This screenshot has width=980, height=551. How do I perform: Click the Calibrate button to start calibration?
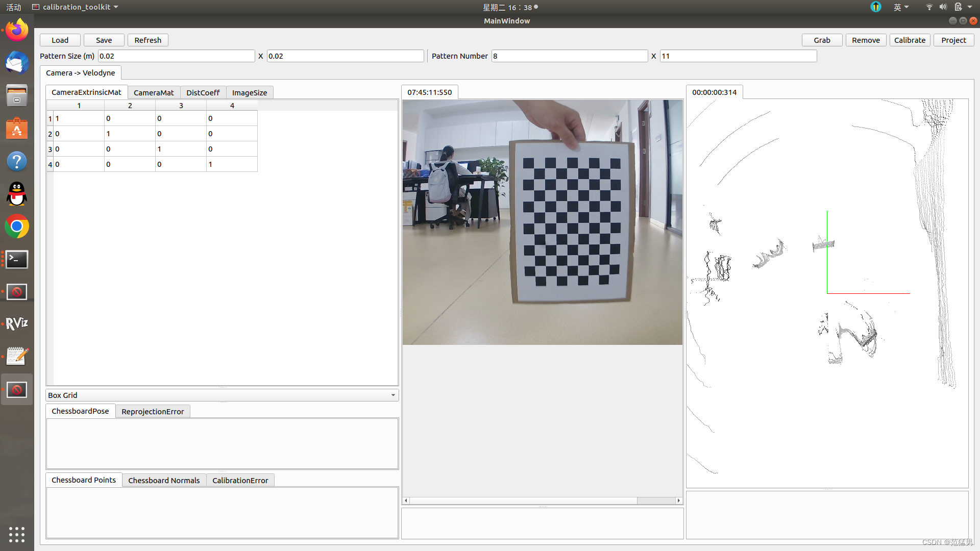(910, 40)
